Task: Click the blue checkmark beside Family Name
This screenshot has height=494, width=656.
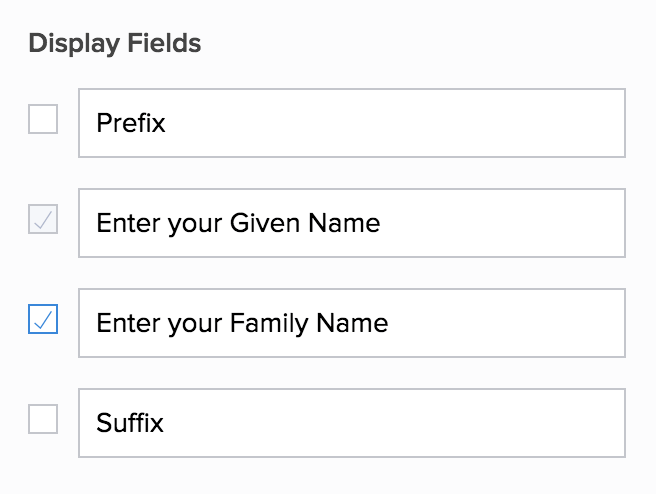Action: (43, 320)
